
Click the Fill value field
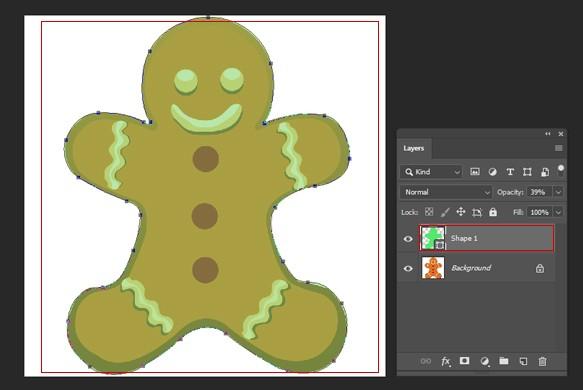540,212
